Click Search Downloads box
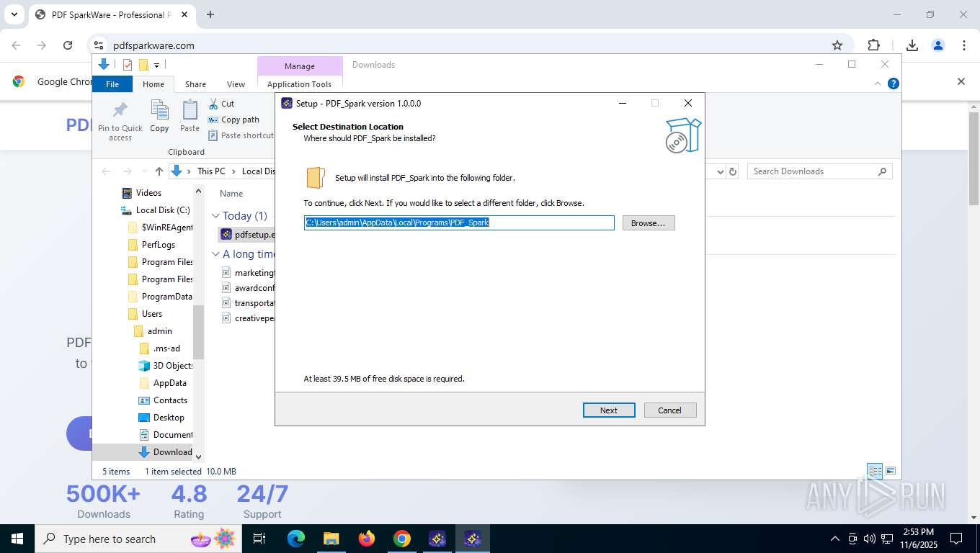This screenshot has height=553, width=980. click(x=819, y=171)
